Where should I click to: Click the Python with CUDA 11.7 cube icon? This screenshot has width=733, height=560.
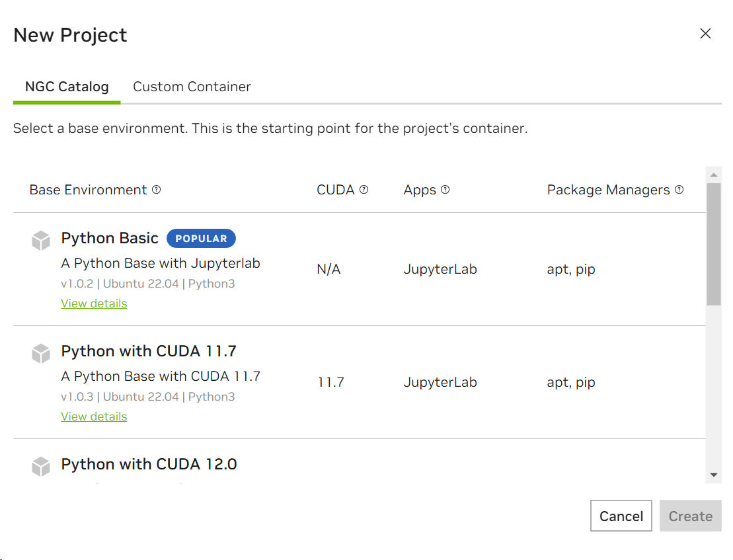click(41, 354)
